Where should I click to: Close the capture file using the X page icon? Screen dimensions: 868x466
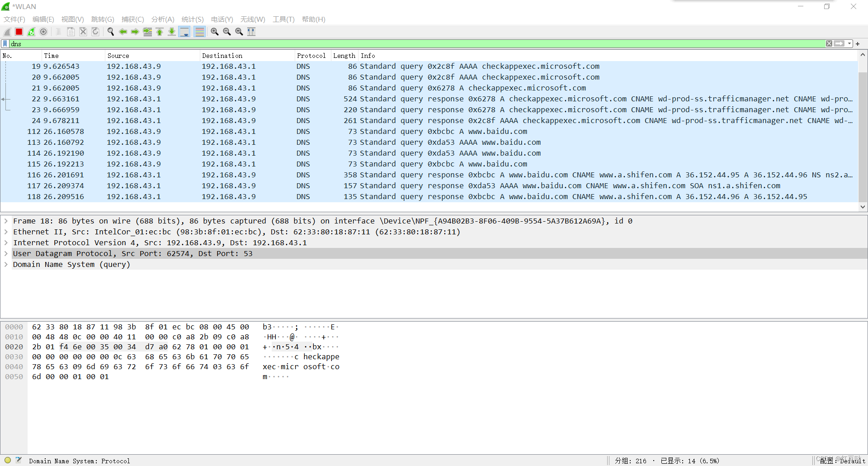[x=83, y=32]
